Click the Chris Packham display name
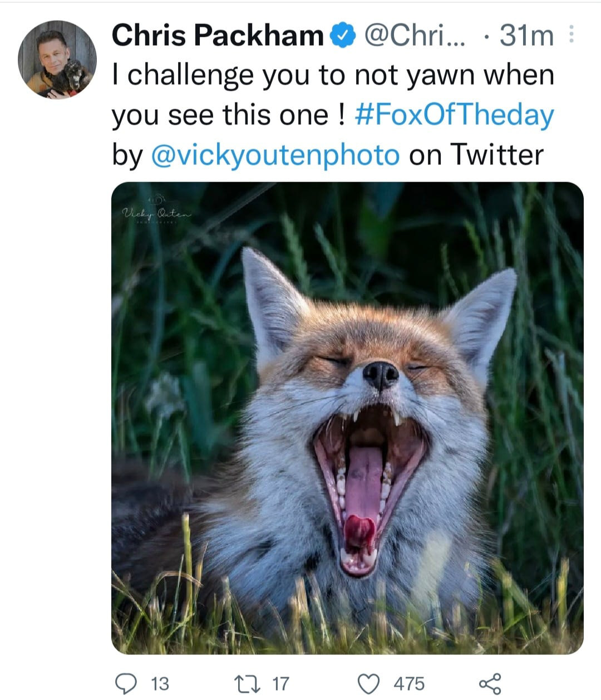The width and height of the screenshot is (601, 700). click(218, 37)
